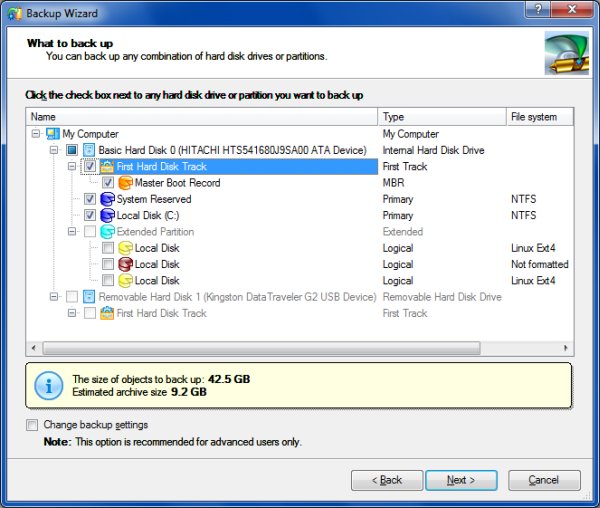
Task: Click the scrollbar right arrow
Action: click(566, 348)
